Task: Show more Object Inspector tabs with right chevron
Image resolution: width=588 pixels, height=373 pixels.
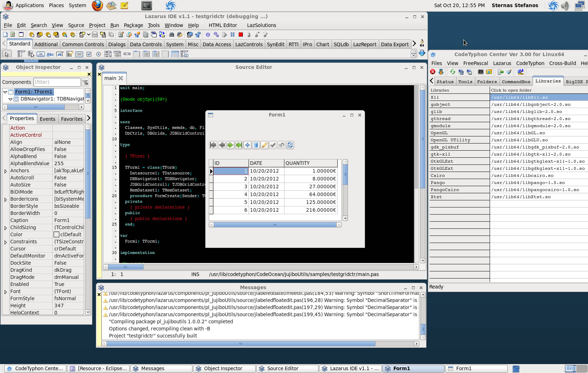Action: click(89, 118)
